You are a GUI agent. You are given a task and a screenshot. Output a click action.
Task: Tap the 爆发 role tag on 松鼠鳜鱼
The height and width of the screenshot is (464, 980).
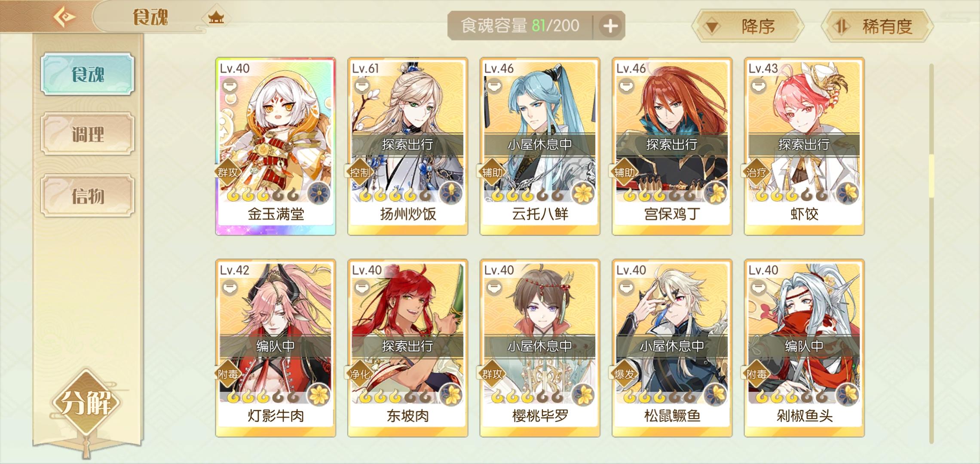tap(624, 374)
